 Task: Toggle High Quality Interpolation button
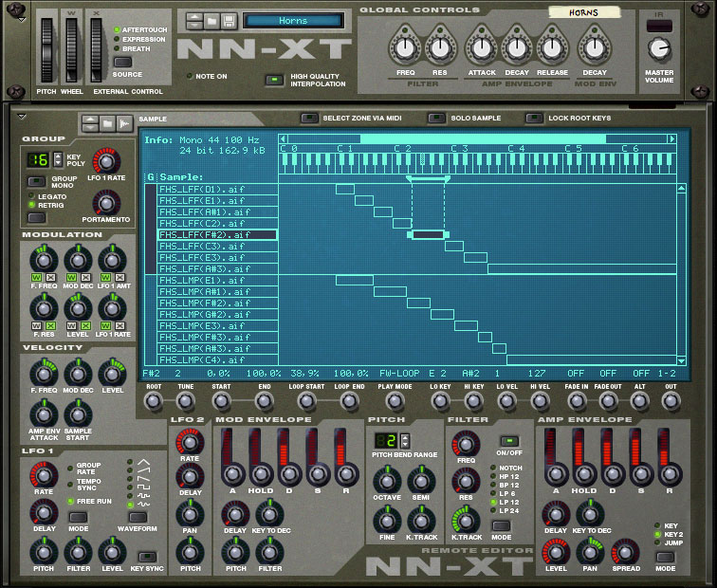(x=274, y=80)
